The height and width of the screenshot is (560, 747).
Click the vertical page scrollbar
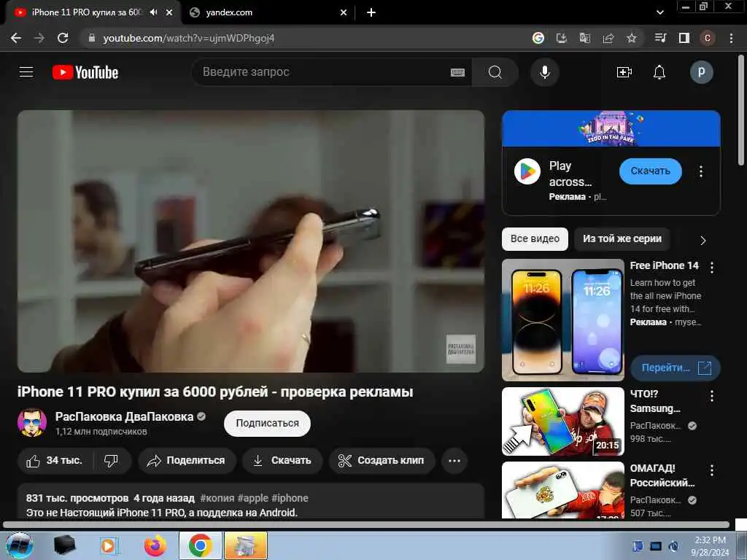[741, 109]
